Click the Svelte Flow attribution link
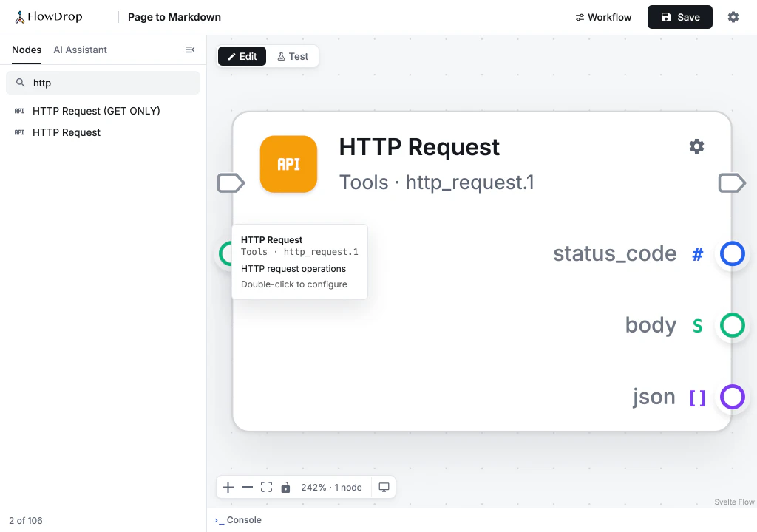Image resolution: width=757 pixels, height=532 pixels. tap(734, 502)
